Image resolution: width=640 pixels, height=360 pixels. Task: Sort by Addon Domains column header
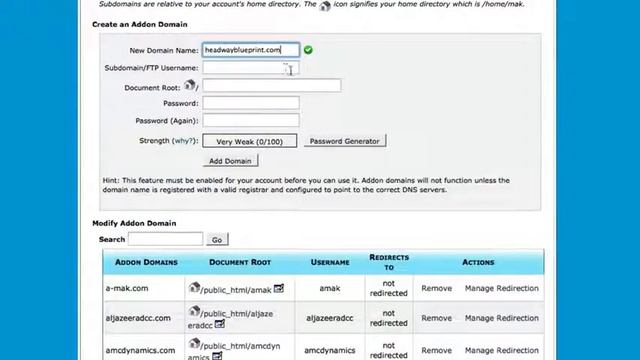(146, 262)
